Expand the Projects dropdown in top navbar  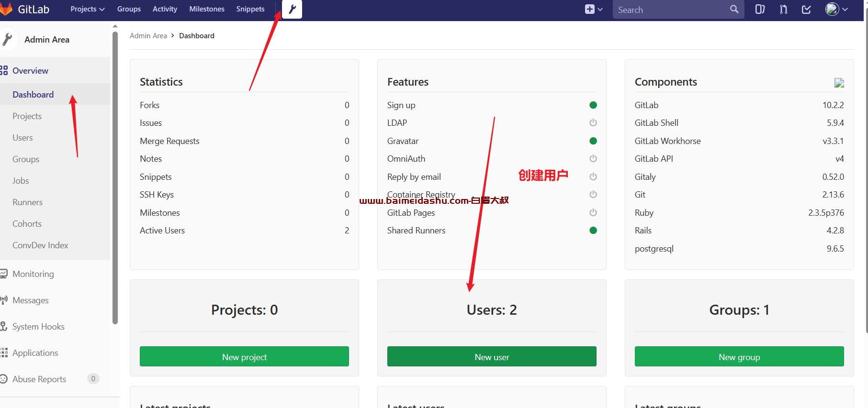88,9
